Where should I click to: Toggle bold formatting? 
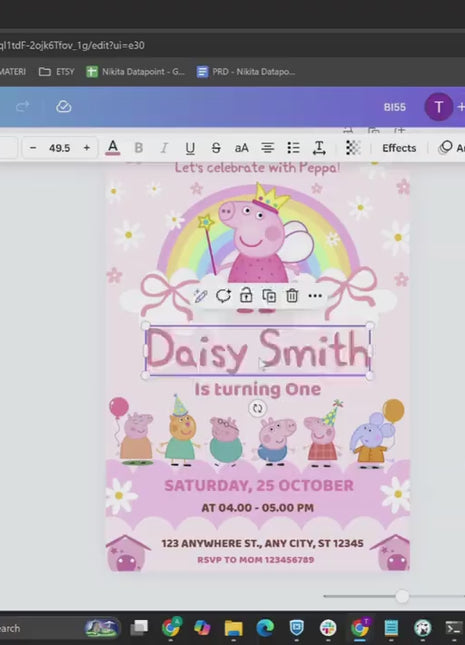pyautogui.click(x=139, y=148)
